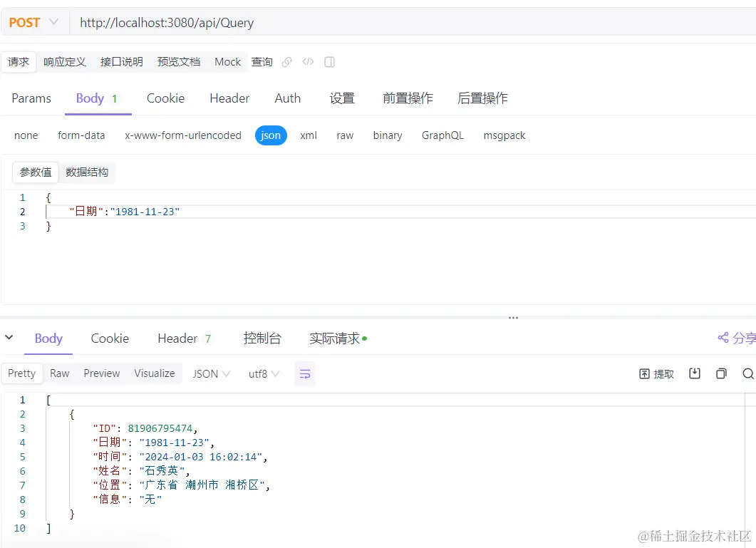Click the 查询 interface name
The height and width of the screenshot is (548, 756).
click(x=262, y=62)
